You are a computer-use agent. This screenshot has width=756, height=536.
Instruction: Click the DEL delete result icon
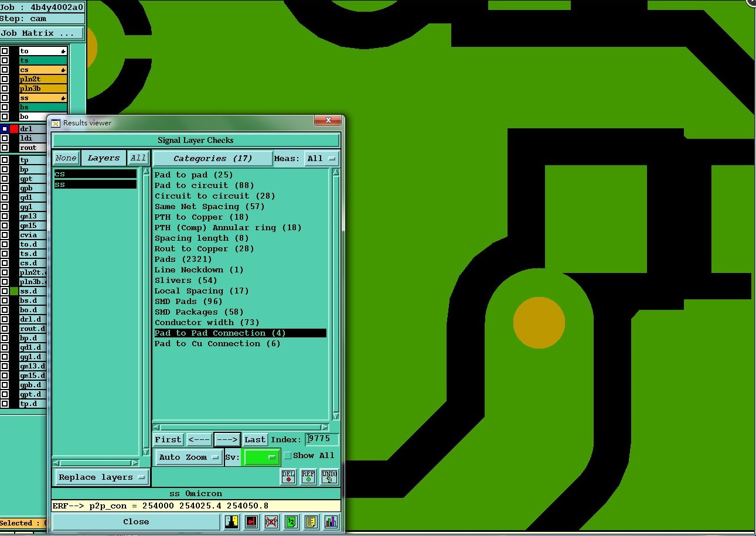click(288, 476)
